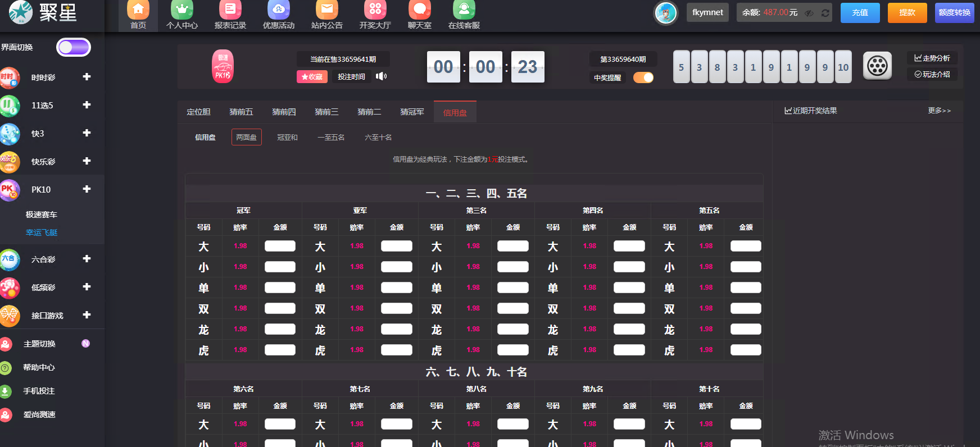The width and height of the screenshot is (980, 447).
Task: Hide balance with the eye icon
Action: [x=809, y=13]
